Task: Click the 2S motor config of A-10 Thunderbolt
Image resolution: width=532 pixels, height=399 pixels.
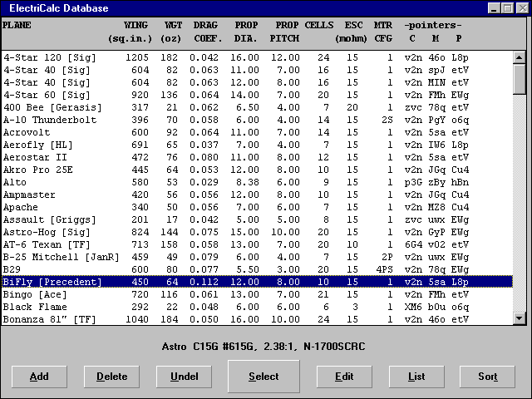Action: tap(387, 120)
